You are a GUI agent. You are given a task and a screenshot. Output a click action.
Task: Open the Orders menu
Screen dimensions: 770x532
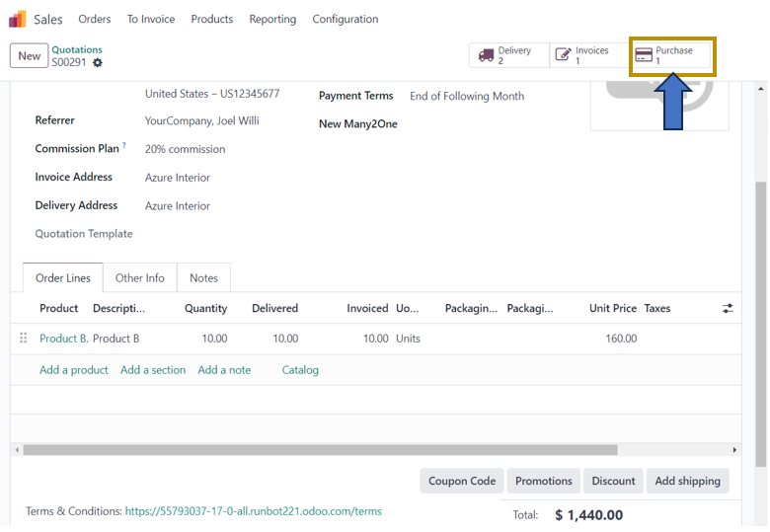point(95,20)
